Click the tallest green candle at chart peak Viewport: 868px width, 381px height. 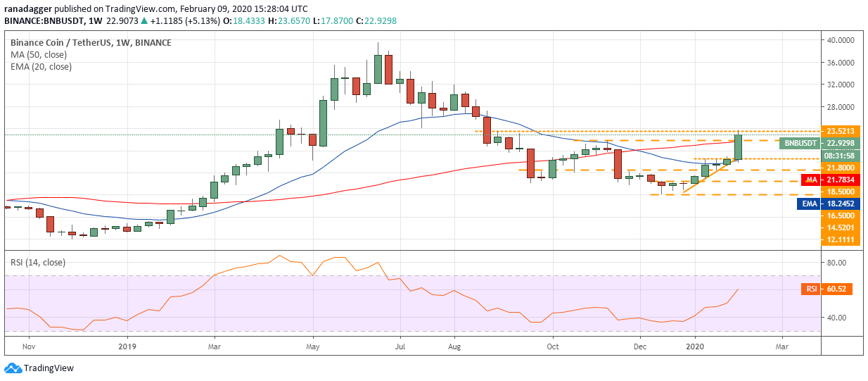click(378, 69)
